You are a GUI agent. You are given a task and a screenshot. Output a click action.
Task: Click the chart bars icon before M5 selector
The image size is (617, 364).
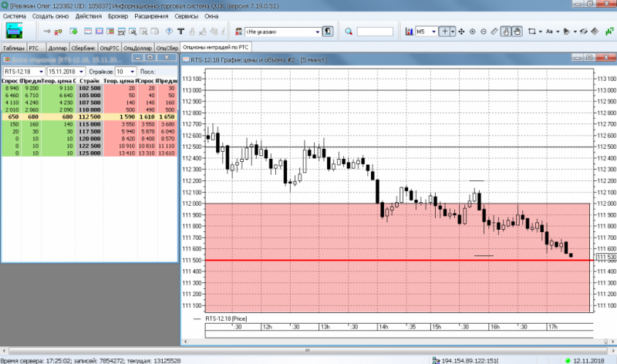pos(410,32)
